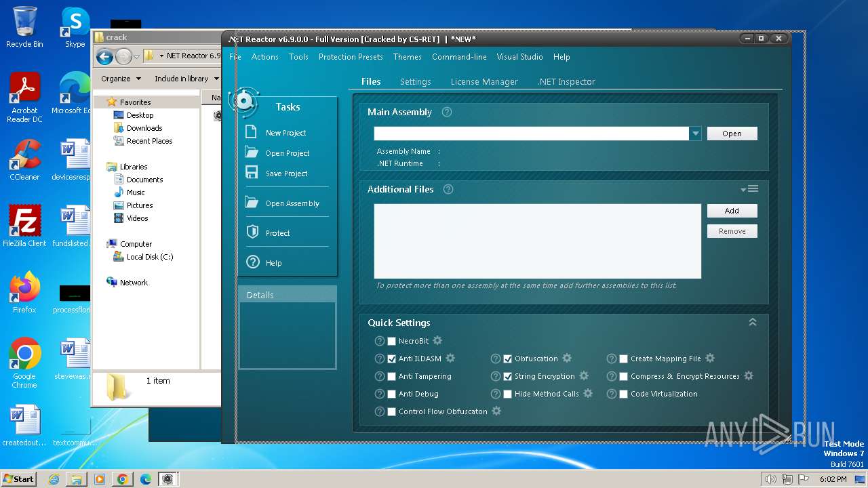Click inside the Additional Files list box
868x488 pixels.
click(537, 241)
